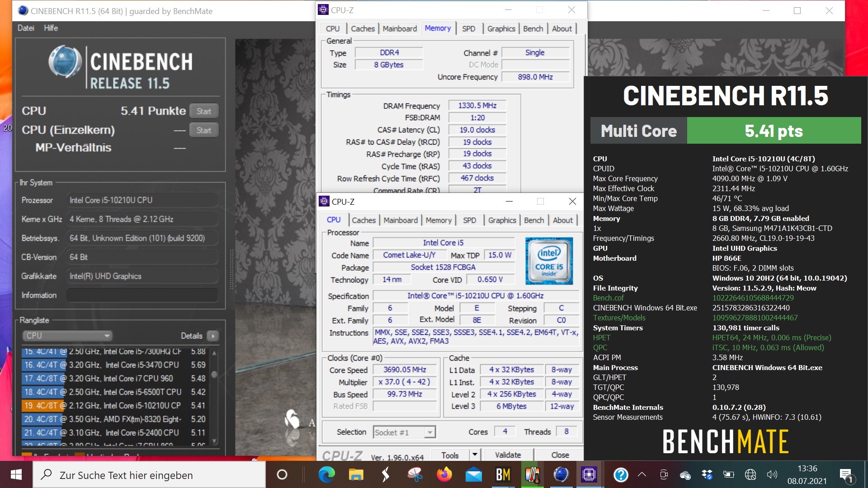Switch to CPU-Z chip taskbar icon
Image resolution: width=868 pixels, height=488 pixels.
point(589,475)
